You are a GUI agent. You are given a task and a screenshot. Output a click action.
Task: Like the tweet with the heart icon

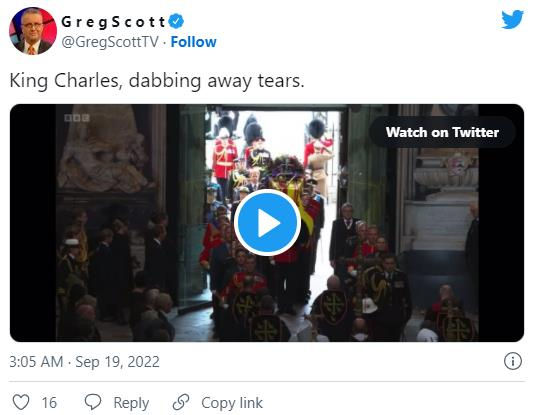tap(21, 402)
